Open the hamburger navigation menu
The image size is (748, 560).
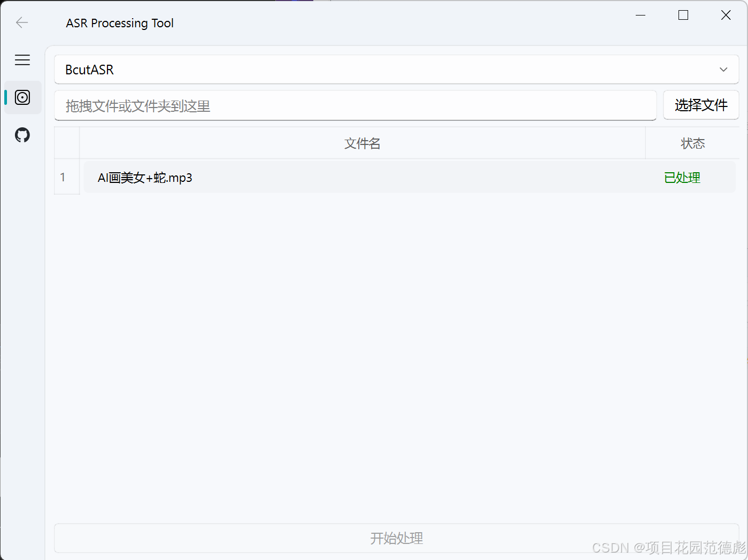(22, 60)
